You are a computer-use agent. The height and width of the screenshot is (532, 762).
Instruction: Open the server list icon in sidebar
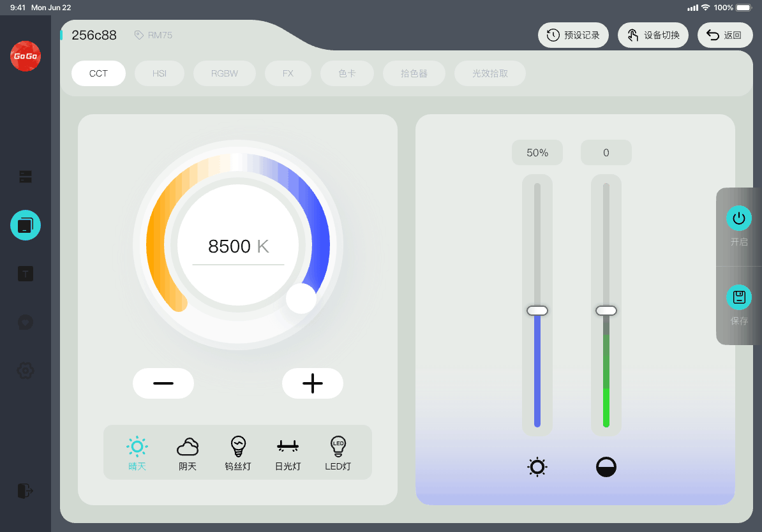click(26, 177)
